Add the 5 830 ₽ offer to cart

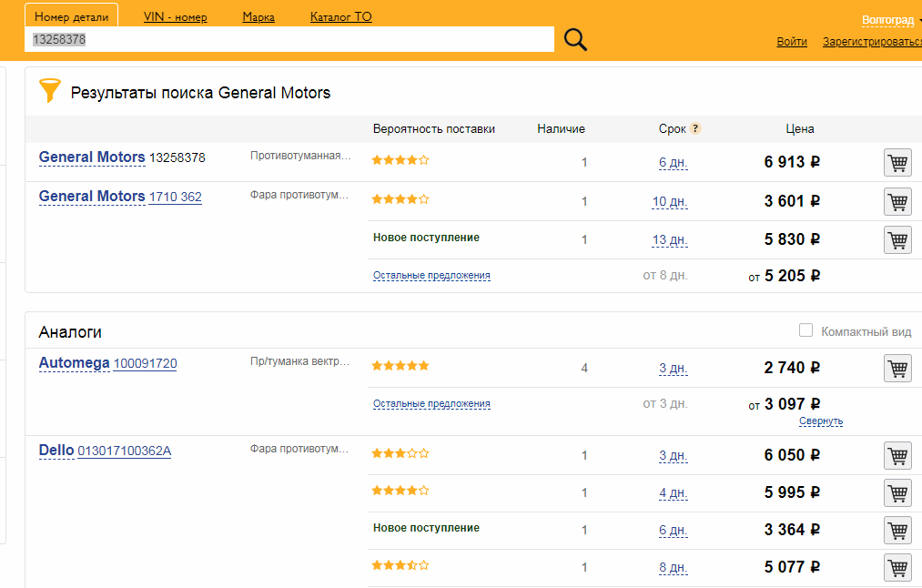pyautogui.click(x=897, y=239)
